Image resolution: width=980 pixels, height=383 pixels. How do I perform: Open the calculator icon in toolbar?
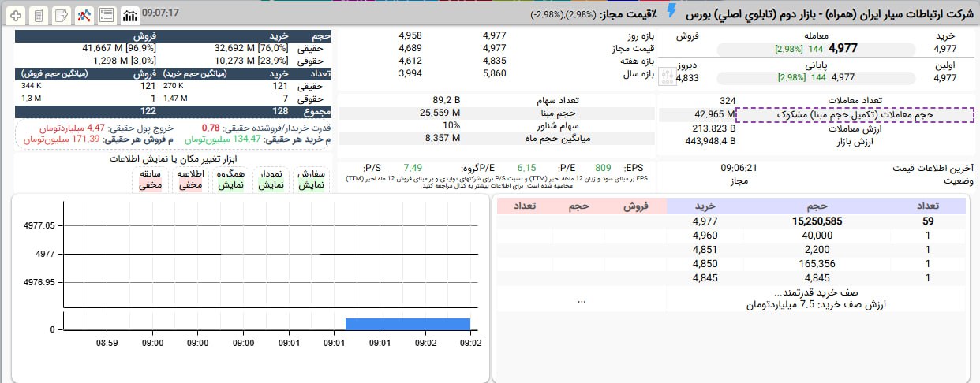pos(39,15)
